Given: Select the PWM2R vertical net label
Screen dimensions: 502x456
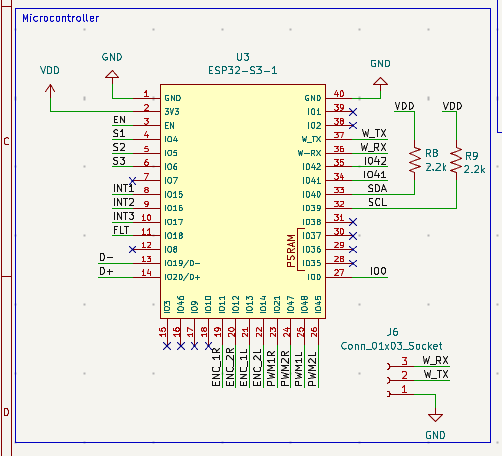Looking at the screenshot, I should click(285, 368).
